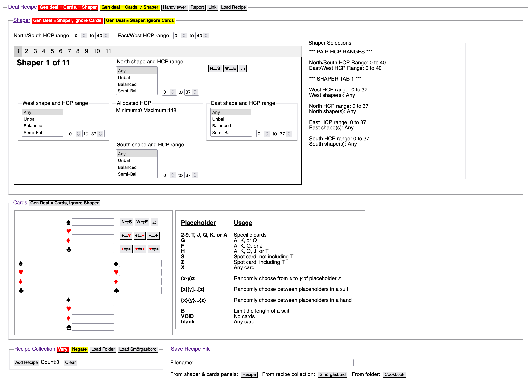532x392 pixels.
Task: Click South hand clubs input field
Action: [x=93, y=327]
